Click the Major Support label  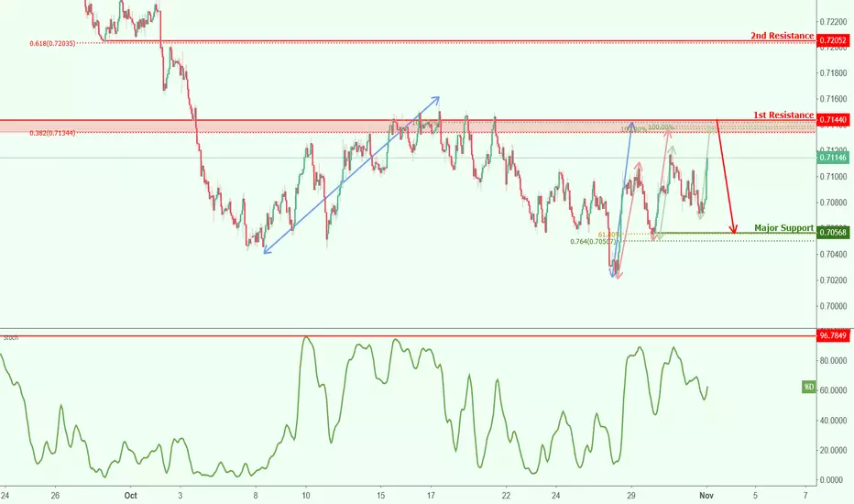point(783,228)
